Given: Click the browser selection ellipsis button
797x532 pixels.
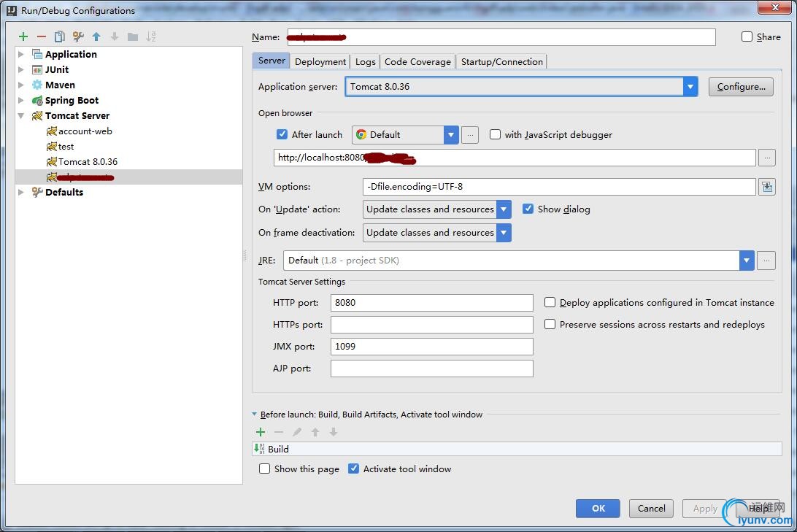Looking at the screenshot, I should (x=470, y=135).
